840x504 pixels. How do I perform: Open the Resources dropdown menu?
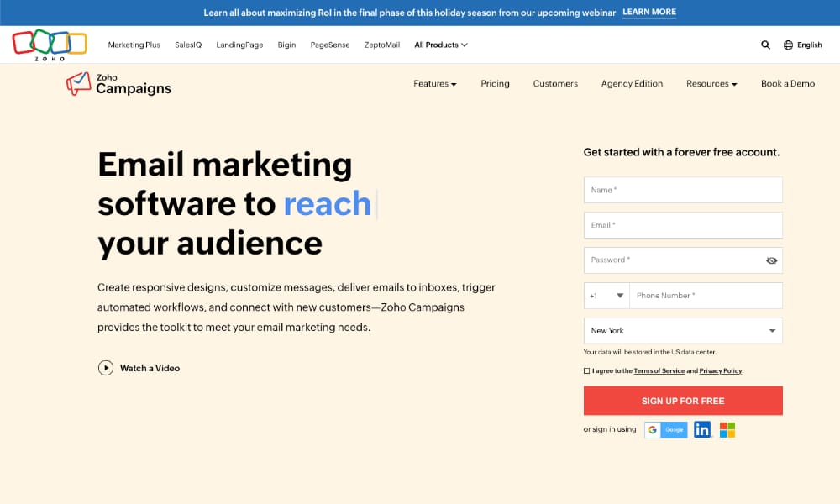click(x=711, y=83)
